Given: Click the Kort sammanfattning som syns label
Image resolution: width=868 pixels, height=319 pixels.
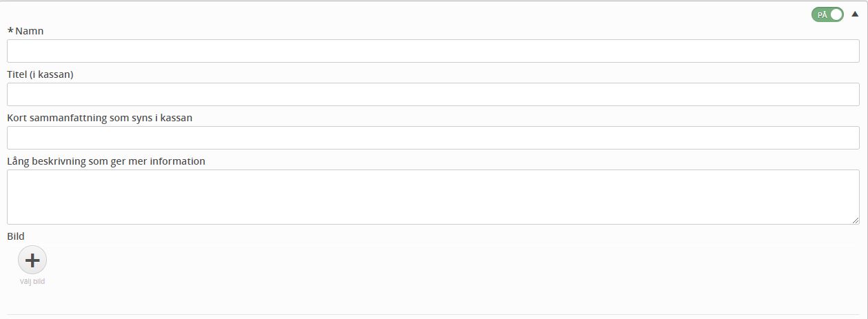Looking at the screenshot, I should 99,118.
